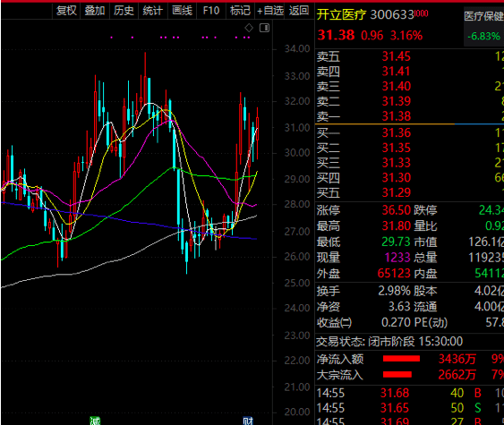Toggle the side panel layout icon

(265, 28)
